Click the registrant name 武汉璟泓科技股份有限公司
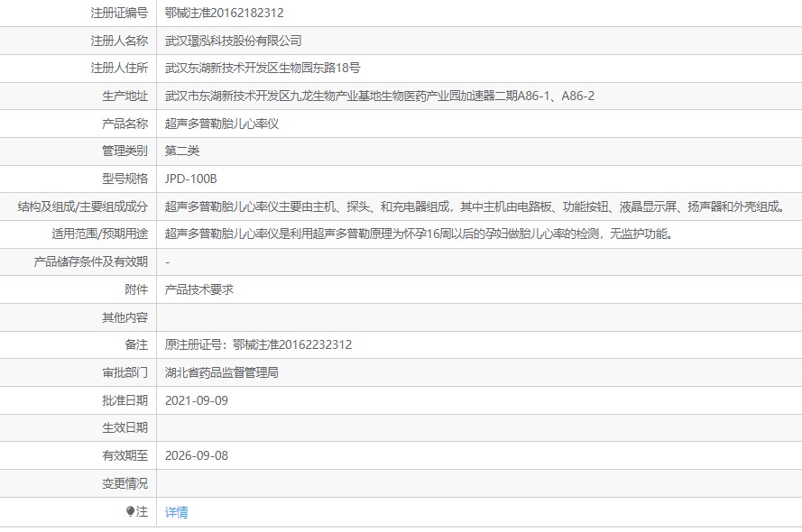Screen dimensions: 802x532 (234, 41)
